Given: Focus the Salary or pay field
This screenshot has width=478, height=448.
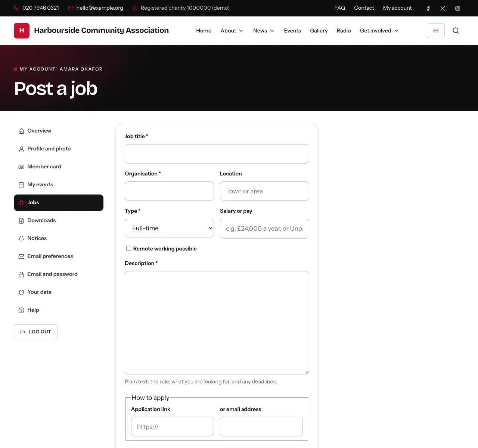Looking at the screenshot, I should 264,228.
